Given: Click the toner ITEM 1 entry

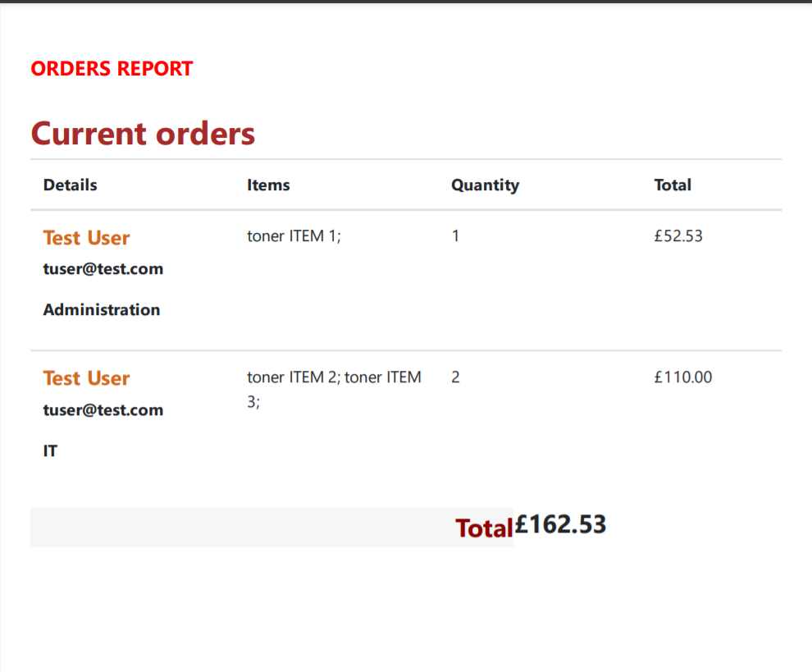Looking at the screenshot, I should pyautogui.click(x=294, y=236).
